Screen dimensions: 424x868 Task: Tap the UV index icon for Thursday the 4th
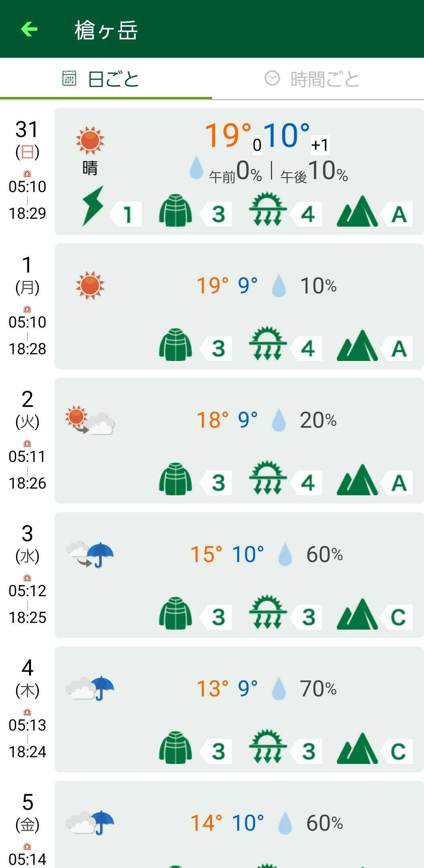click(x=268, y=746)
